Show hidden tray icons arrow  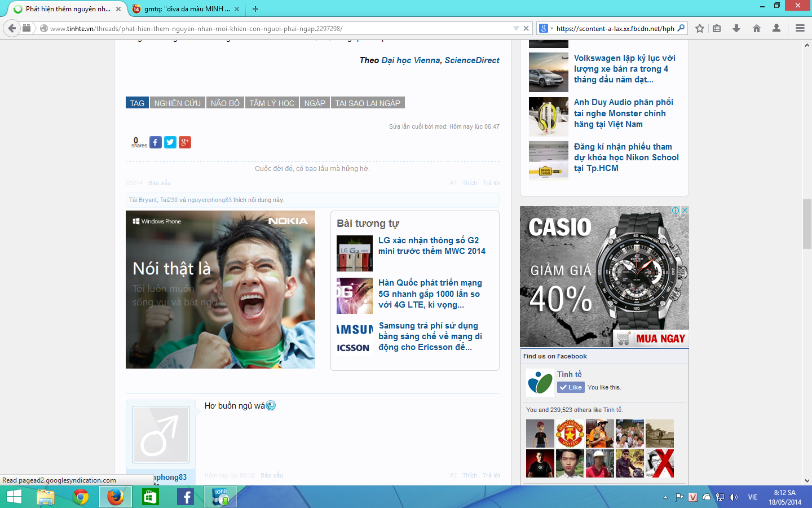point(665,497)
